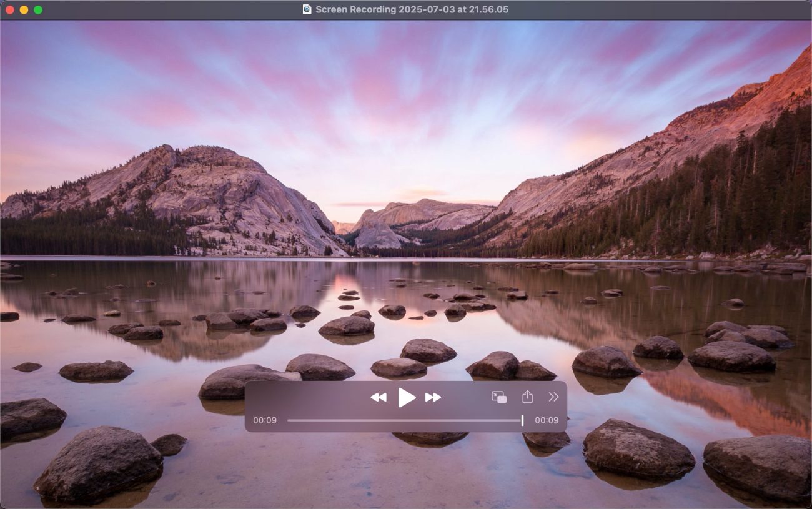Open the share menu
The width and height of the screenshot is (812, 509).
[x=527, y=397]
